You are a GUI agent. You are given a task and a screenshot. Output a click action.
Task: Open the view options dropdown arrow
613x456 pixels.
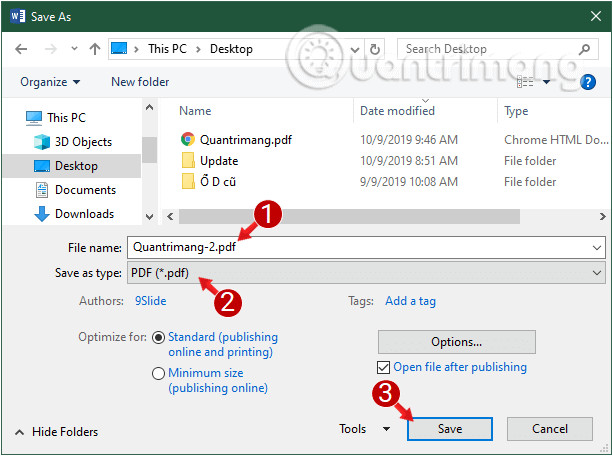point(547,82)
